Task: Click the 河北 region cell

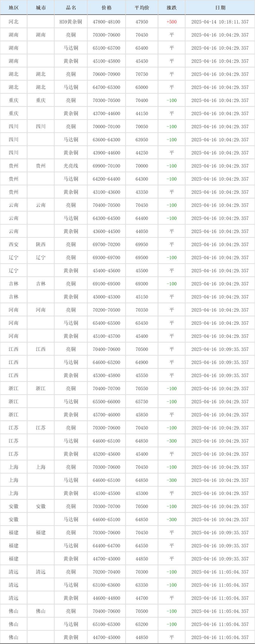Action: [x=13, y=22]
